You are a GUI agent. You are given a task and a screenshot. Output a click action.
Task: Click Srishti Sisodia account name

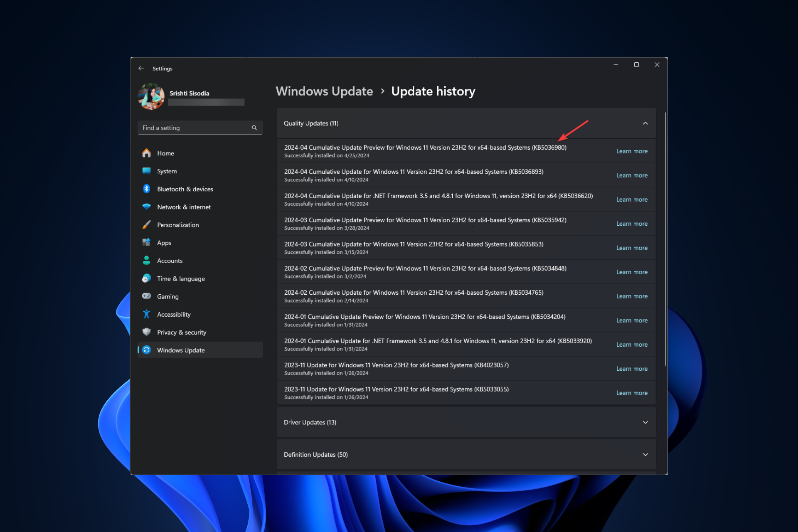(x=189, y=93)
